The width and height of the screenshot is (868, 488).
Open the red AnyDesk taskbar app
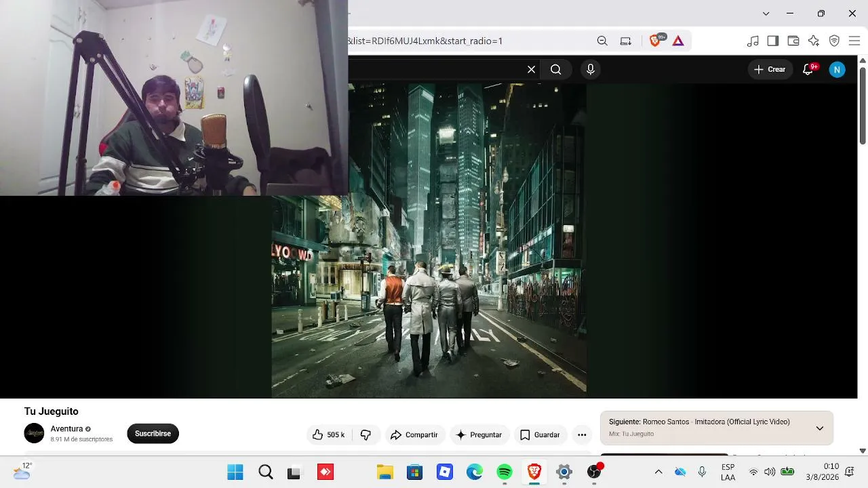coord(325,472)
